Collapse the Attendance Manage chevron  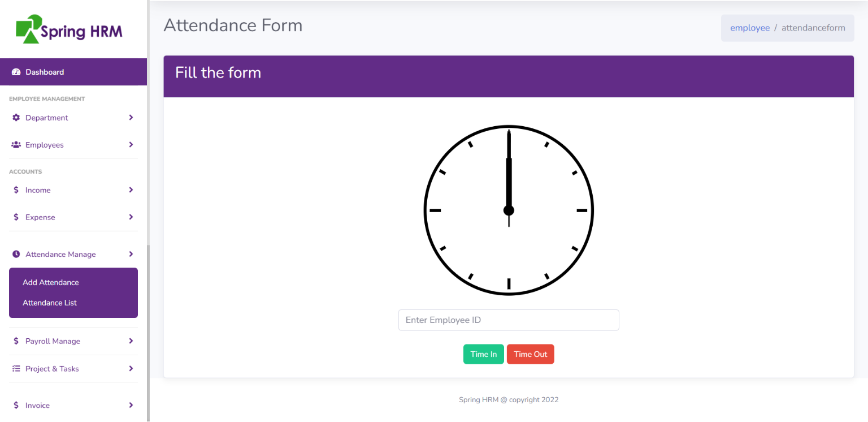131,255
